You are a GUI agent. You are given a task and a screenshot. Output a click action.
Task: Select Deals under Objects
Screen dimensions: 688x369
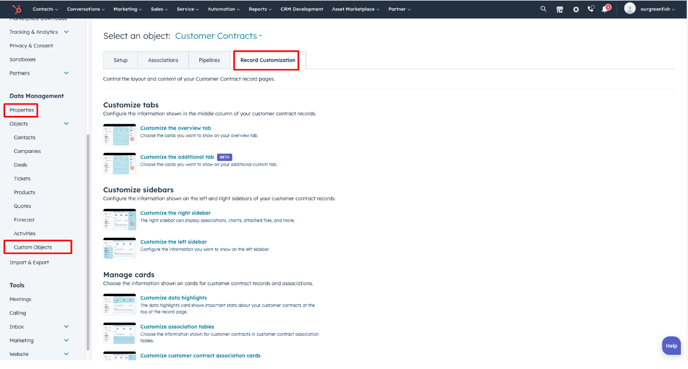coord(20,165)
